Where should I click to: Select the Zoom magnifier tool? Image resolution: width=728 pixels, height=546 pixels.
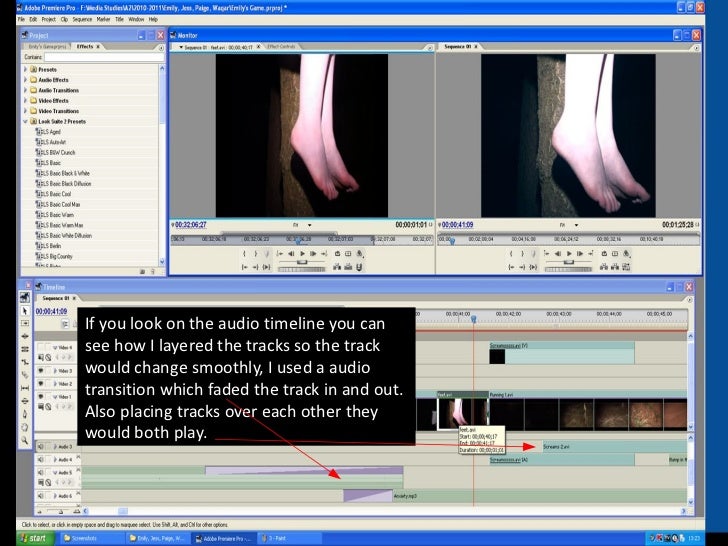[x=25, y=440]
